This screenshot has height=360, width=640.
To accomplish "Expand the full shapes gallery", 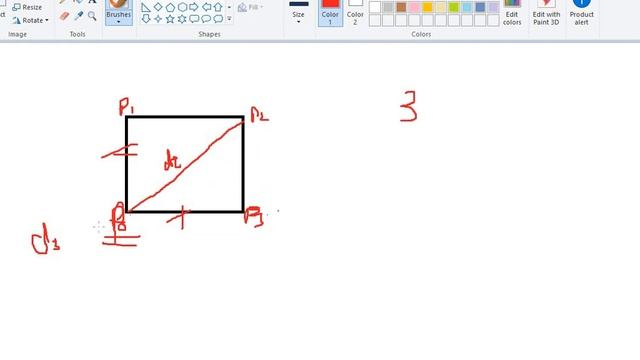I will point(229,19).
